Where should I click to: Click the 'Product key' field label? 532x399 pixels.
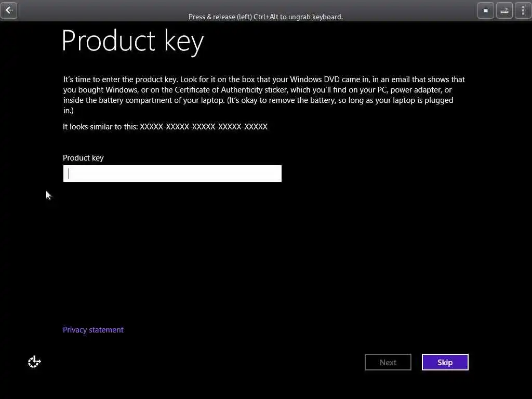(x=83, y=158)
